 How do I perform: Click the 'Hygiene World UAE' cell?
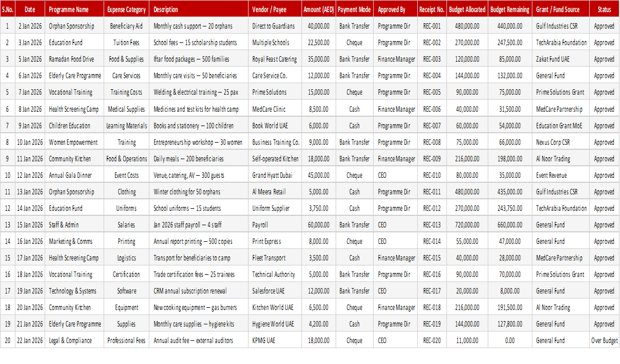tap(275, 324)
